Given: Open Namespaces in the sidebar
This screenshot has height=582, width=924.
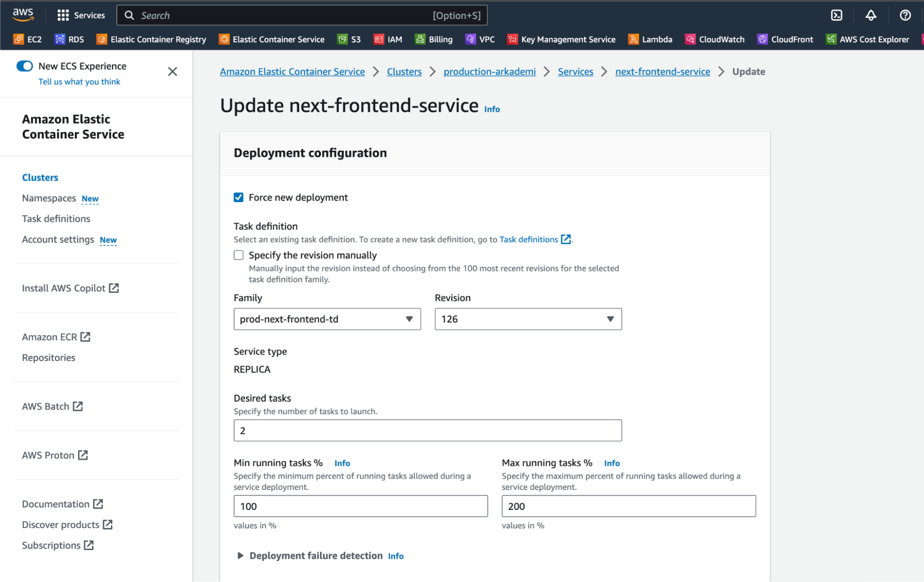Looking at the screenshot, I should 49,198.
